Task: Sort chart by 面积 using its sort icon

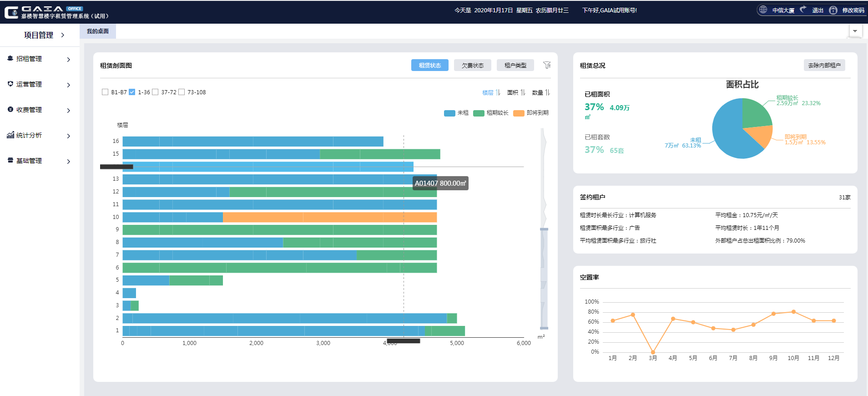Action: (x=523, y=92)
